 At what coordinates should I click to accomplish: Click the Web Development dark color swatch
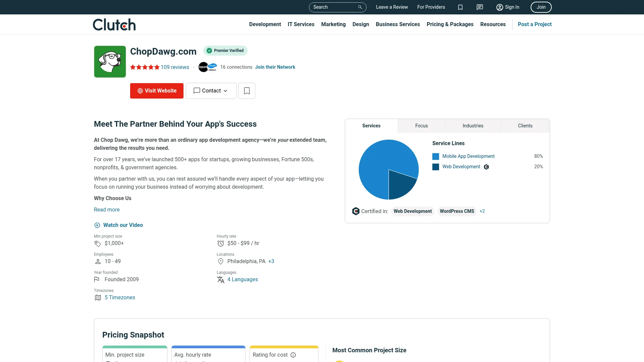click(x=436, y=167)
